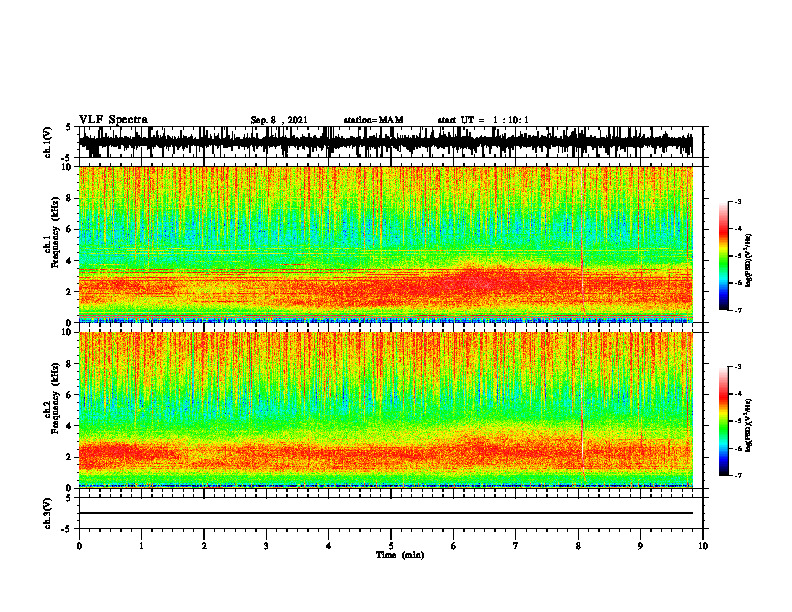Image resolution: width=792 pixels, height=612 pixels.
Task: Click the "-3" label of ch.2 color bar
Action: tap(737, 367)
